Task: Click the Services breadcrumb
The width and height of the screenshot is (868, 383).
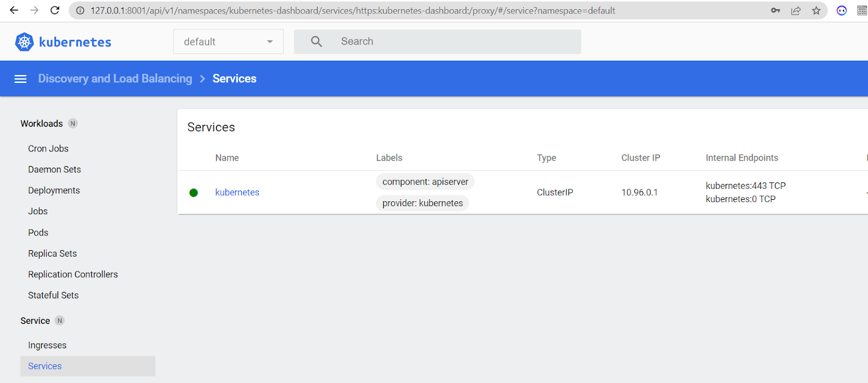Action: pos(234,79)
